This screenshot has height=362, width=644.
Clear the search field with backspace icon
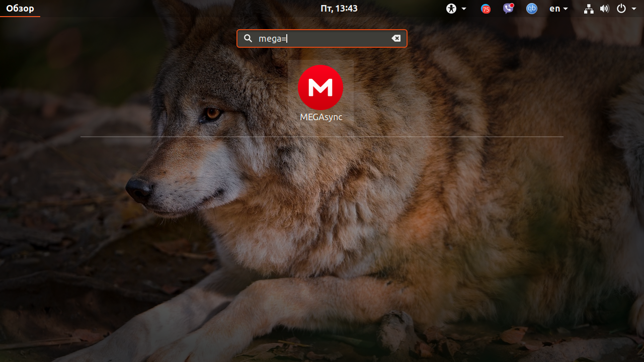[396, 38]
